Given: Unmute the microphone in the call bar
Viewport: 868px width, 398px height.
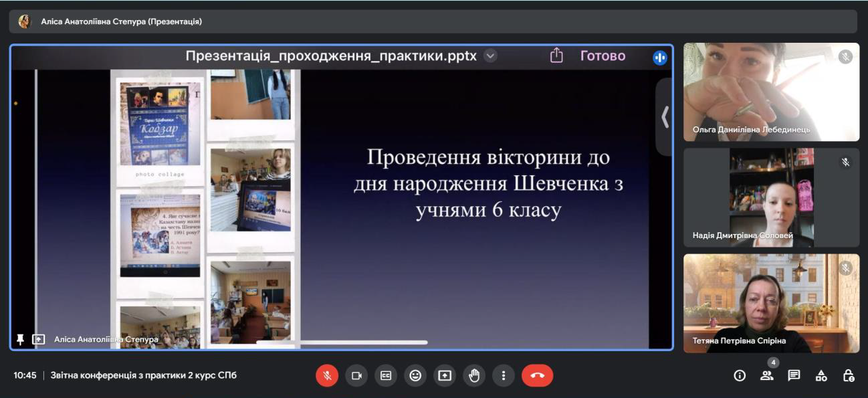Looking at the screenshot, I should pyautogui.click(x=327, y=376).
